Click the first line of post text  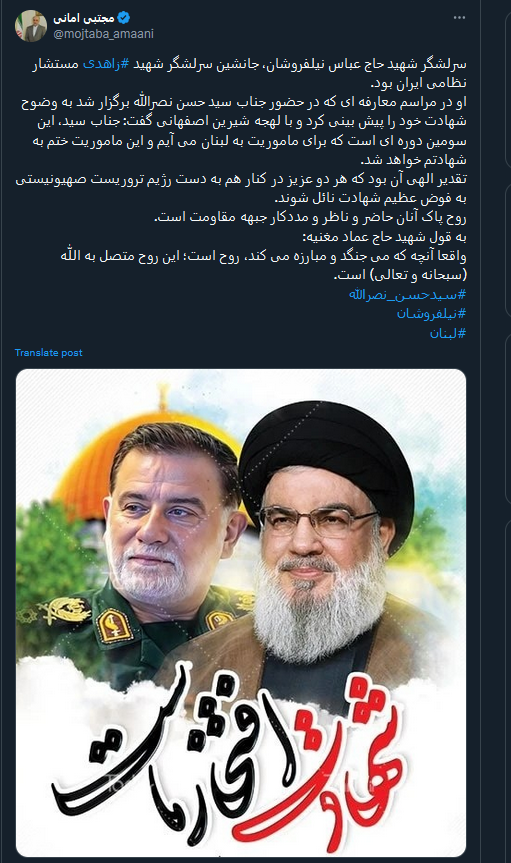pyautogui.click(x=249, y=64)
